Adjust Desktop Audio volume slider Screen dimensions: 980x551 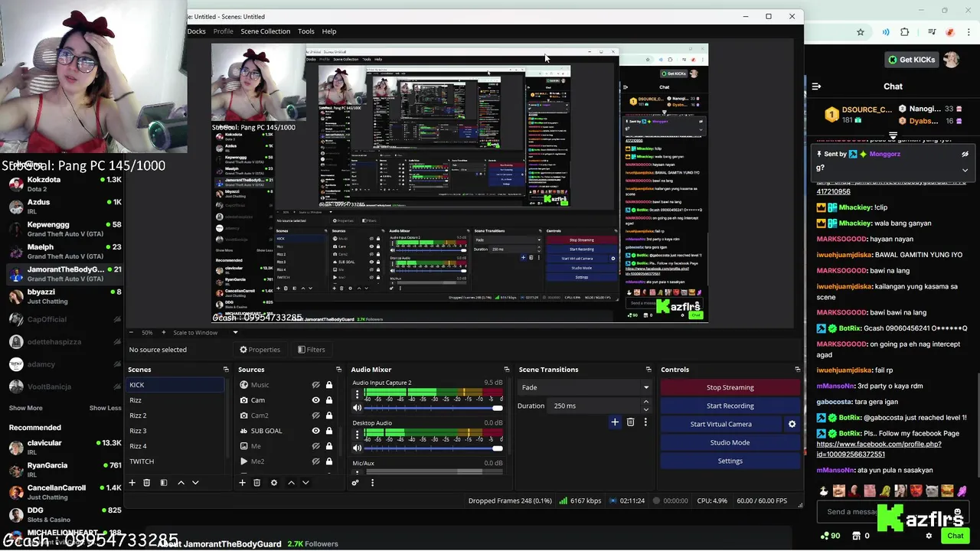433,448
